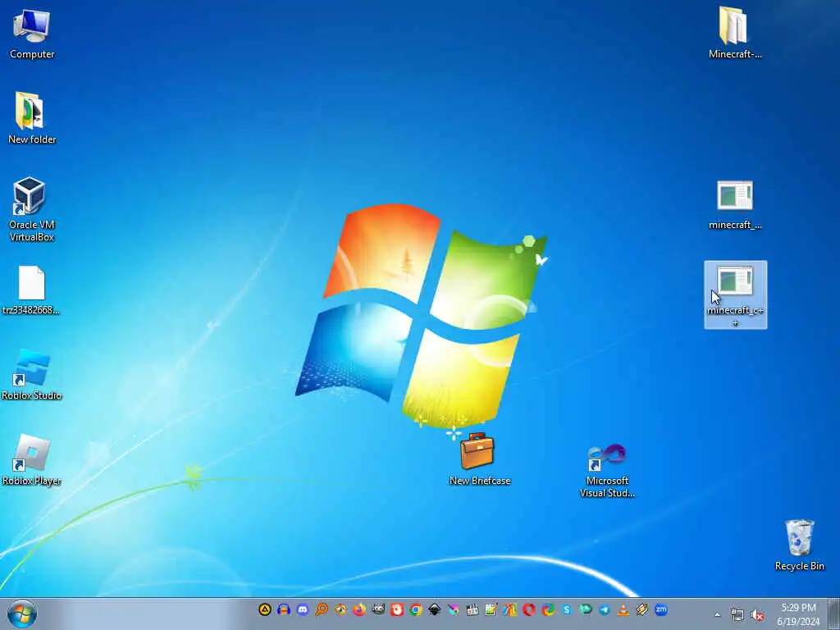840x630 pixels.
Task: Open Discord from the taskbar
Action: [303, 609]
